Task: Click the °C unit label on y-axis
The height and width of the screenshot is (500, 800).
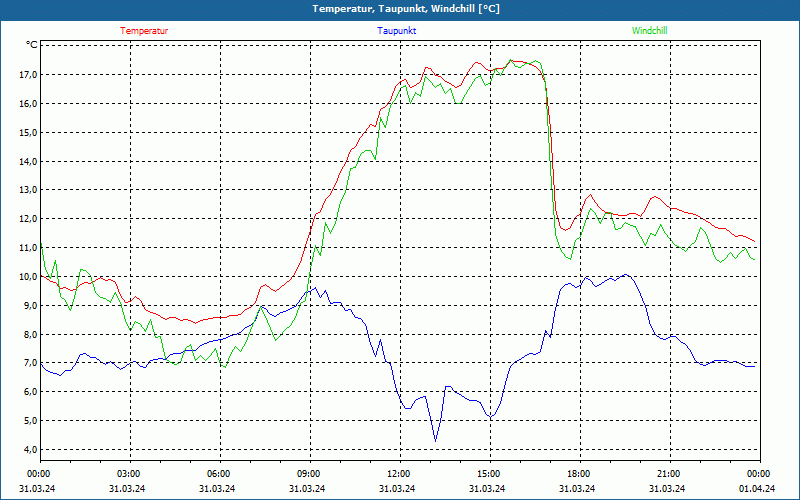Action: coord(32,45)
